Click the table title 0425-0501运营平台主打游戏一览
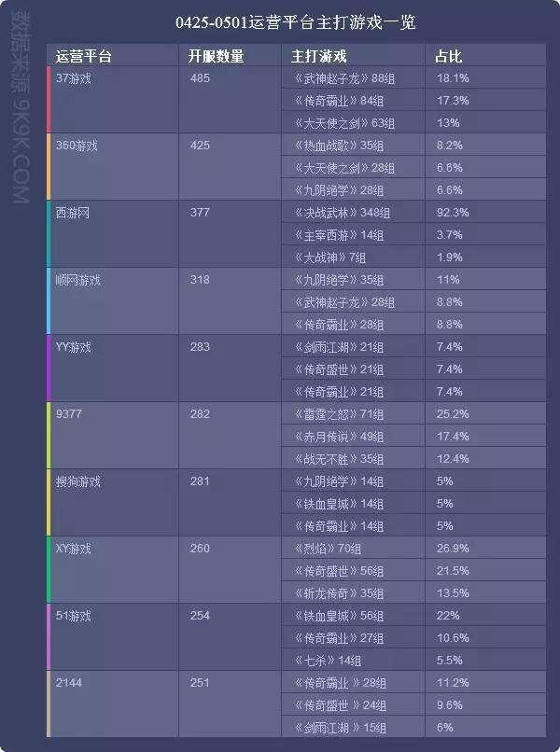Image resolution: width=560 pixels, height=752 pixels. [280, 21]
